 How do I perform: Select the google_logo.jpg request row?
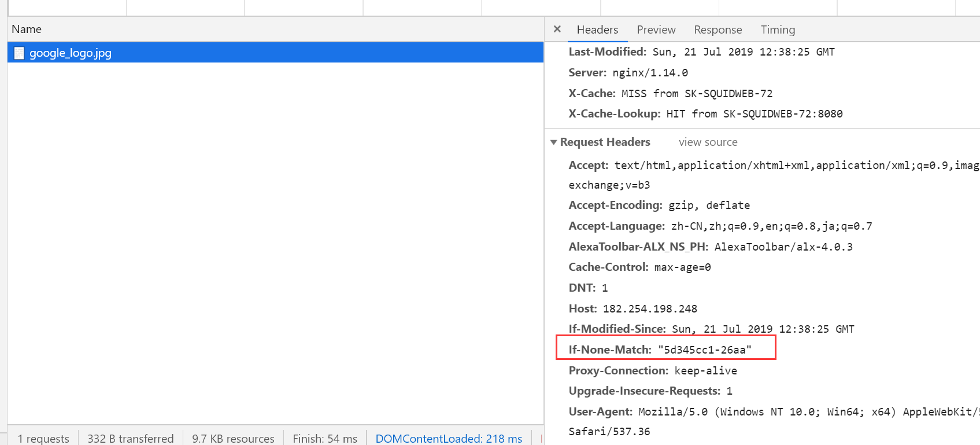click(275, 53)
